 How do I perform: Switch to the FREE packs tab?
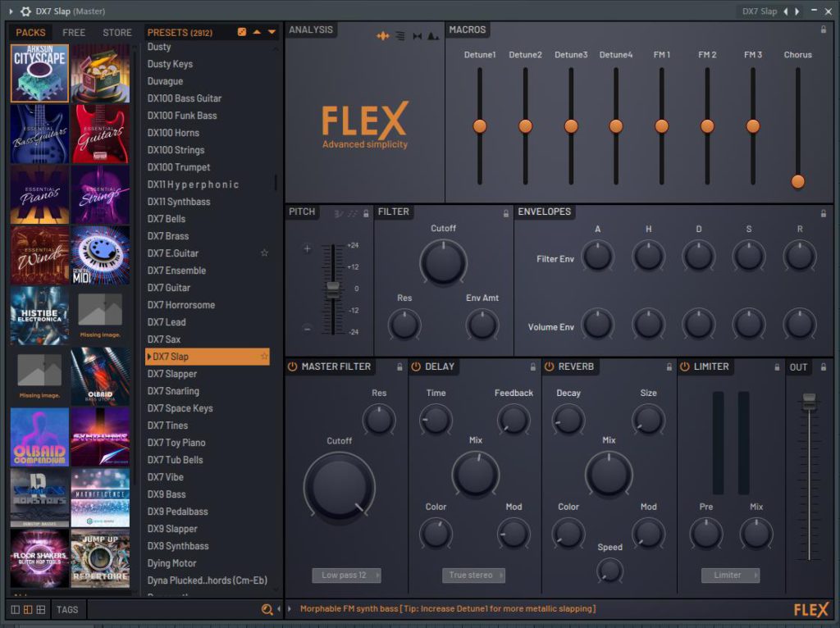click(74, 33)
